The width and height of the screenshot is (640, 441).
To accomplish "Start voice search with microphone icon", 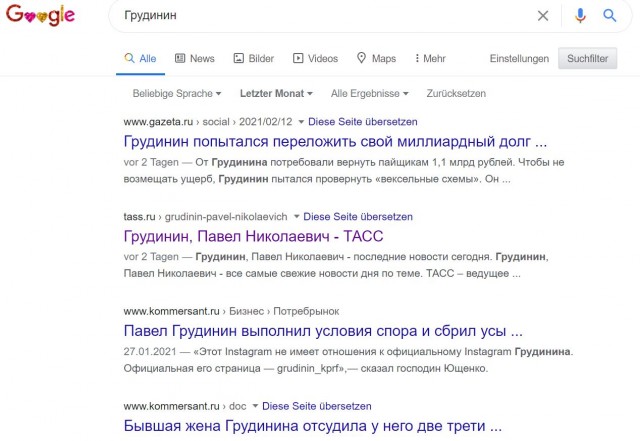I will point(580,16).
